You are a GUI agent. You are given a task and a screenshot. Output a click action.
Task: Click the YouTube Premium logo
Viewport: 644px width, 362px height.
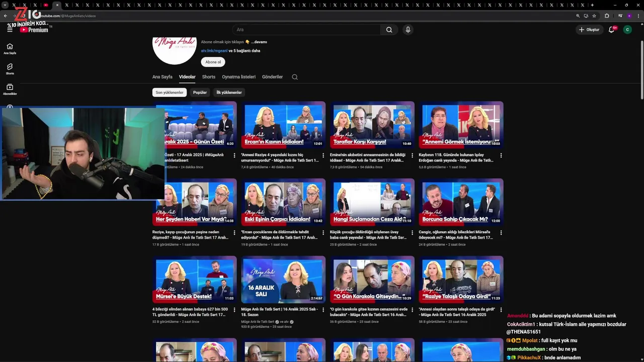click(x=34, y=30)
